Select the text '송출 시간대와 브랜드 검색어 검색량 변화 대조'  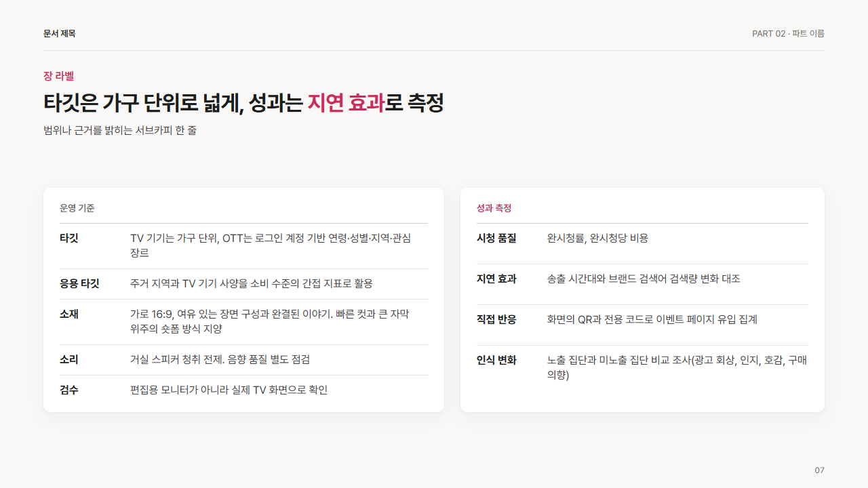[x=644, y=279]
